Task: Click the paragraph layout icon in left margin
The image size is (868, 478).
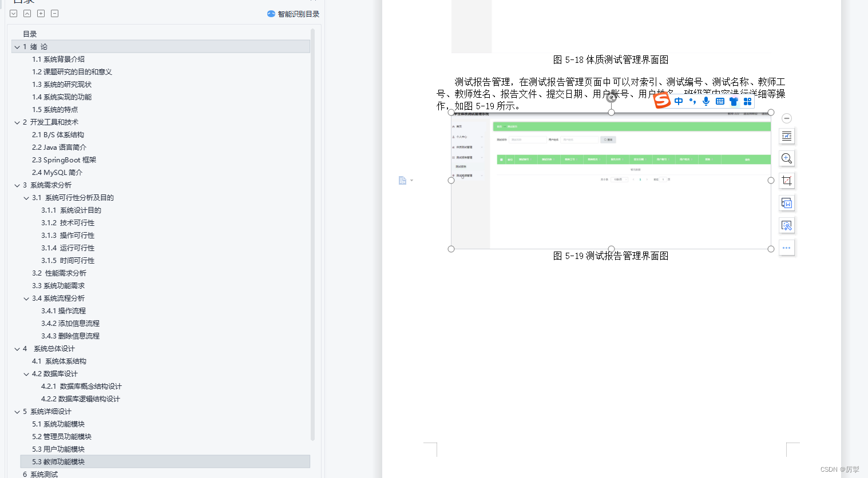Action: pos(402,181)
